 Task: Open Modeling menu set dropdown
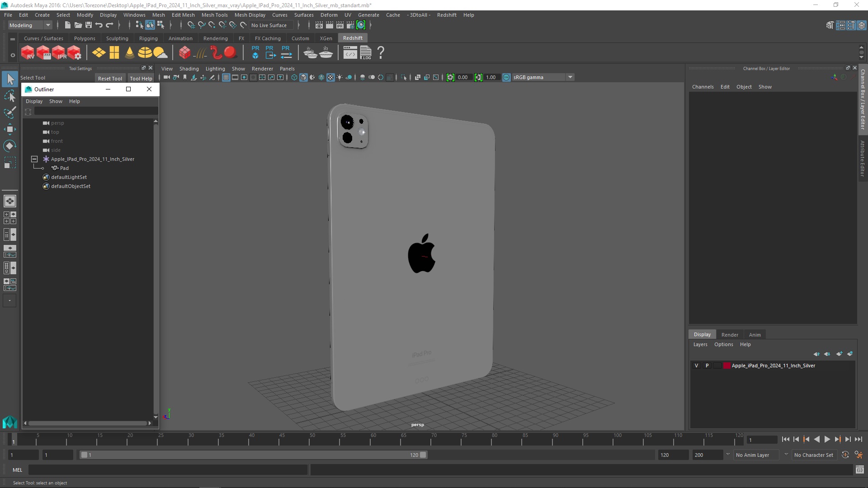[30, 25]
